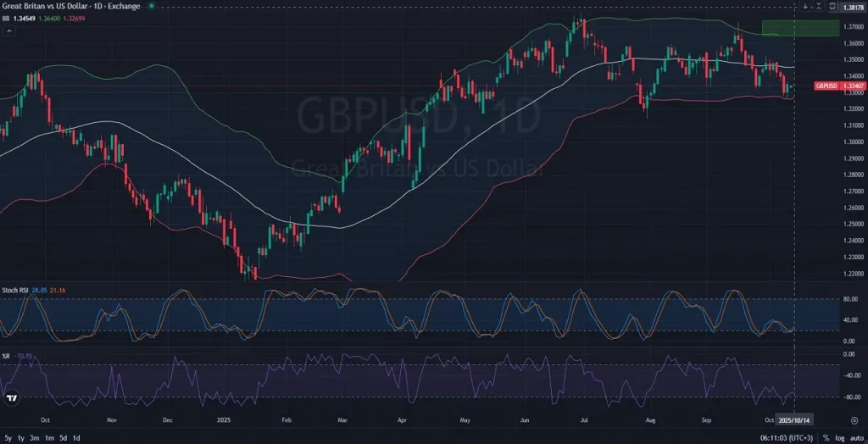Open chart settings gear at bottom right
The width and height of the screenshot is (868, 444).
pos(854,419)
